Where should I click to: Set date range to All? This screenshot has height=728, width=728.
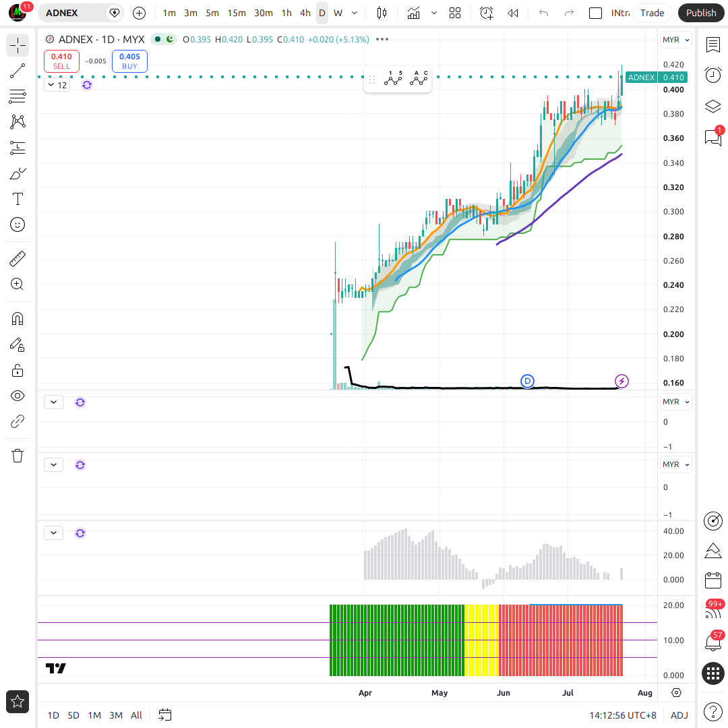136,715
